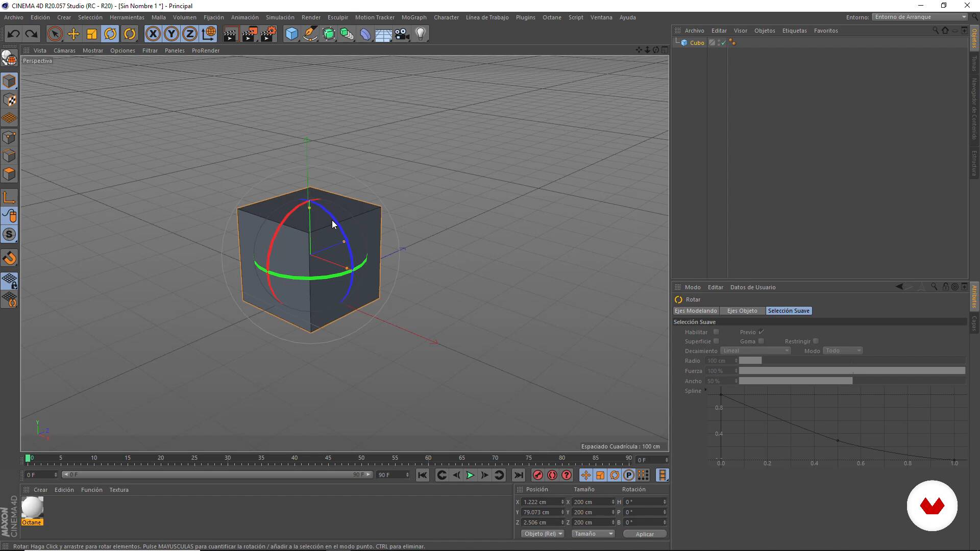Image resolution: width=980 pixels, height=551 pixels.
Task: Switch to Ejes Modelando tab
Action: pos(696,311)
